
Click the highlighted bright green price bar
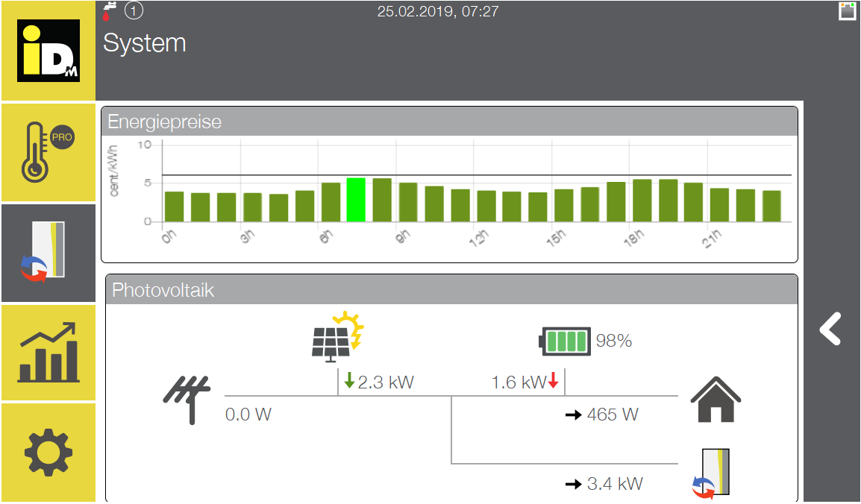click(x=356, y=200)
